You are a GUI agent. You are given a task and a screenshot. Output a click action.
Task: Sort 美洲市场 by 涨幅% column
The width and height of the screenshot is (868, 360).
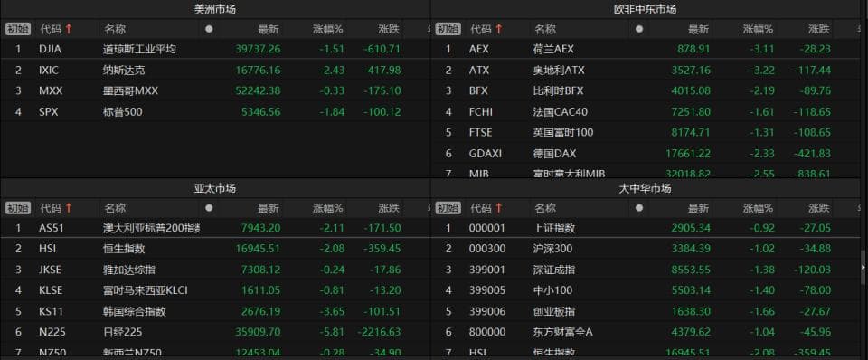tap(327, 29)
